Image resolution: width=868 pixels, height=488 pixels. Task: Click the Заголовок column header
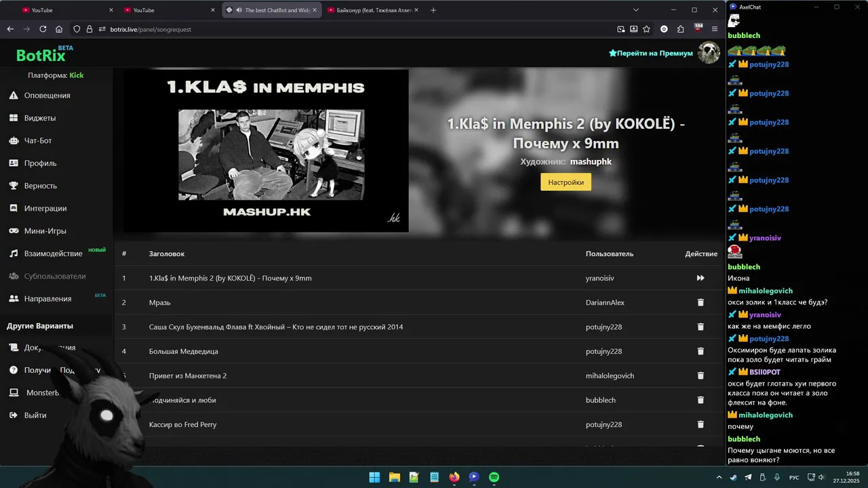click(x=167, y=253)
